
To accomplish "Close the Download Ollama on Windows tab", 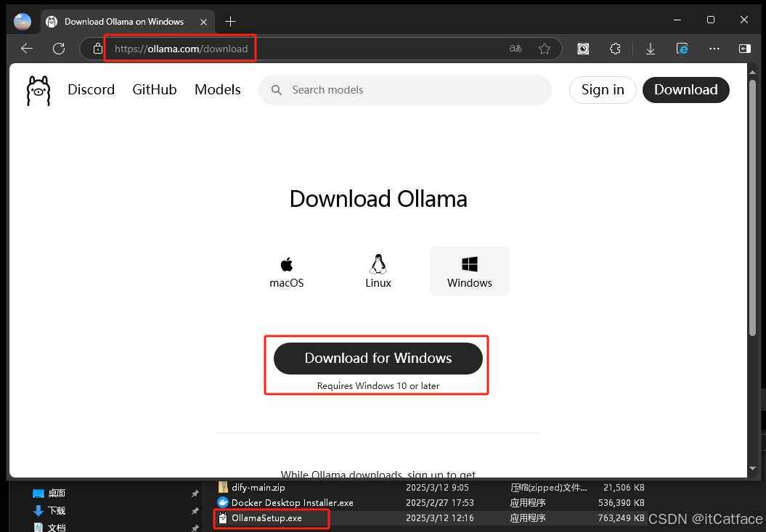I will coord(204,22).
